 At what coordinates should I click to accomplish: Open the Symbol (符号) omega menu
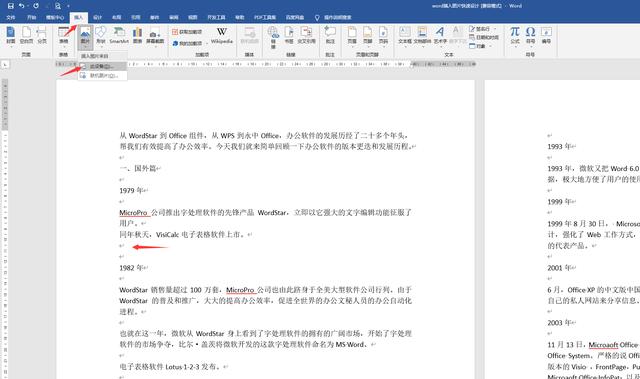[x=530, y=36]
